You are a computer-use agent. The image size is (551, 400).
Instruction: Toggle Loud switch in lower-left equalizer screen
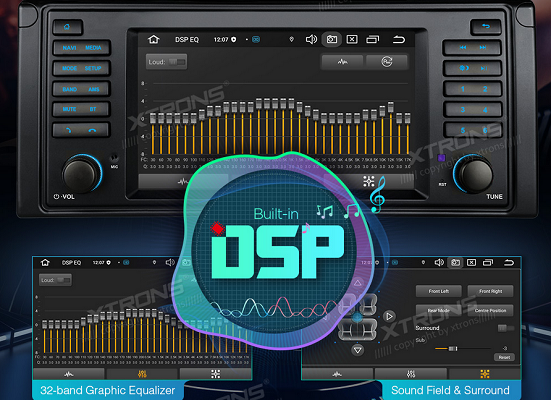63,280
